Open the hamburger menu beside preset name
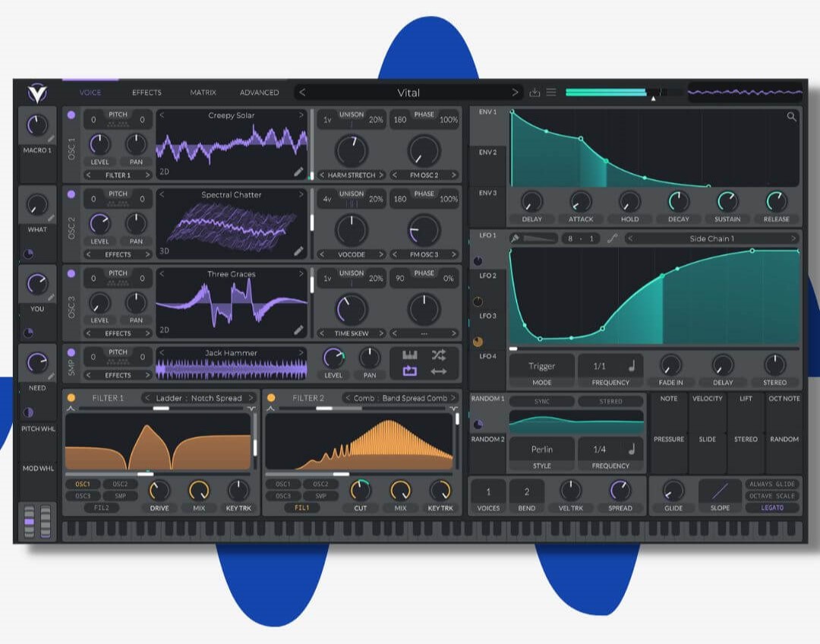The width and height of the screenshot is (820, 644). [x=551, y=93]
